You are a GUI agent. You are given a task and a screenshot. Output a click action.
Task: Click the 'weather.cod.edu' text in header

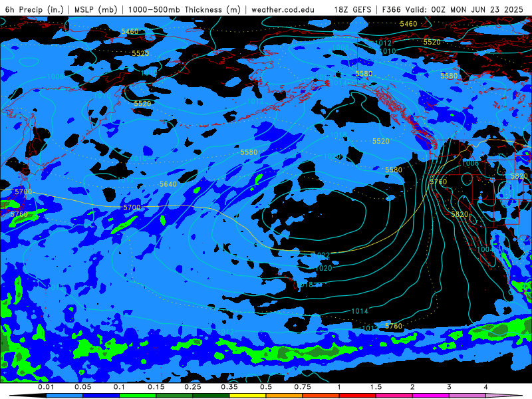pos(283,9)
